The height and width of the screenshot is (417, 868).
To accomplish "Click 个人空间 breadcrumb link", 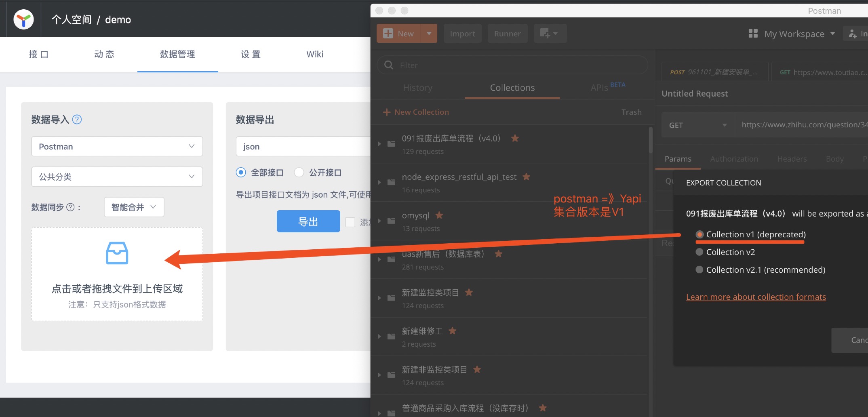I will point(72,19).
